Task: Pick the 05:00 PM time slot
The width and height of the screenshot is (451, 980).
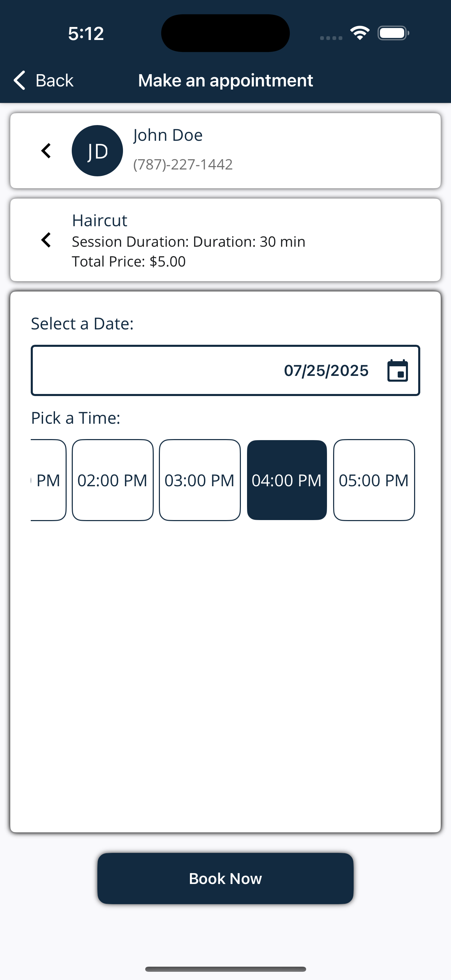Action: point(374,480)
